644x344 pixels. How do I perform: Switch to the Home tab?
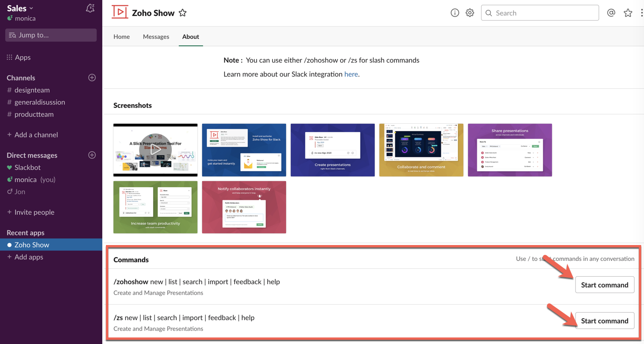pos(121,36)
